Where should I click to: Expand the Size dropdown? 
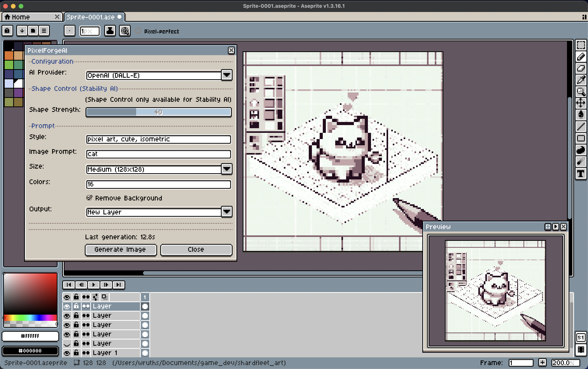(x=226, y=169)
